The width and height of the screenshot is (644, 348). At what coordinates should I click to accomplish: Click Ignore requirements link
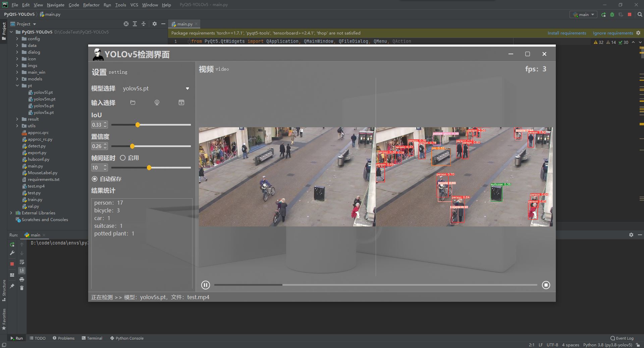tap(613, 33)
